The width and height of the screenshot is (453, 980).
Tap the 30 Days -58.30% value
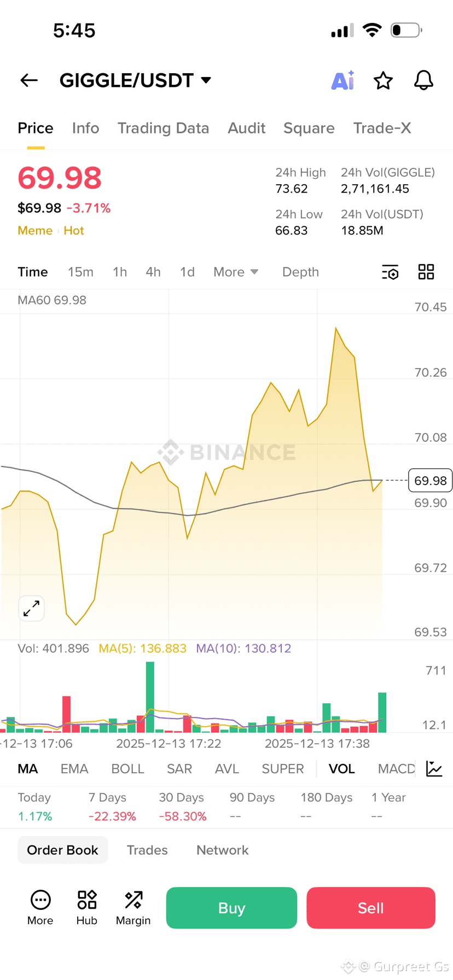coord(183,816)
